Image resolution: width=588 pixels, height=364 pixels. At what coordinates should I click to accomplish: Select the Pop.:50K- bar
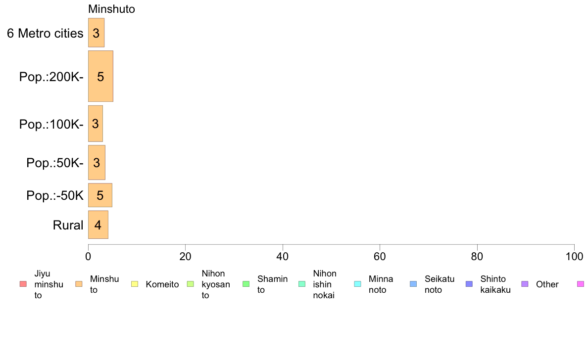click(x=97, y=162)
